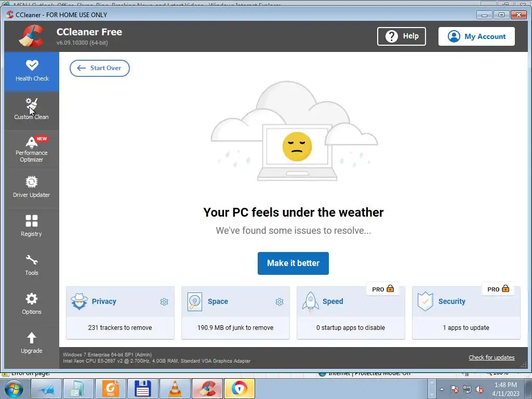The height and width of the screenshot is (399, 532).
Task: Open the PDF app in taskbar
Action: point(111,389)
